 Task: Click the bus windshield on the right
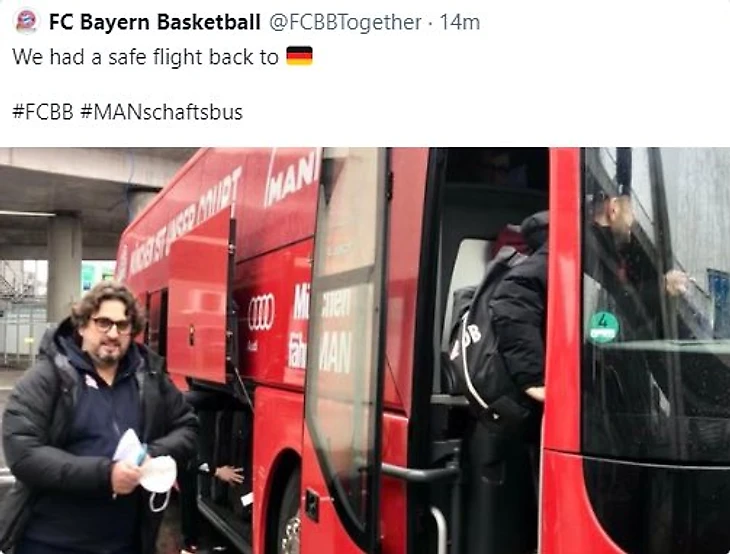click(x=656, y=303)
